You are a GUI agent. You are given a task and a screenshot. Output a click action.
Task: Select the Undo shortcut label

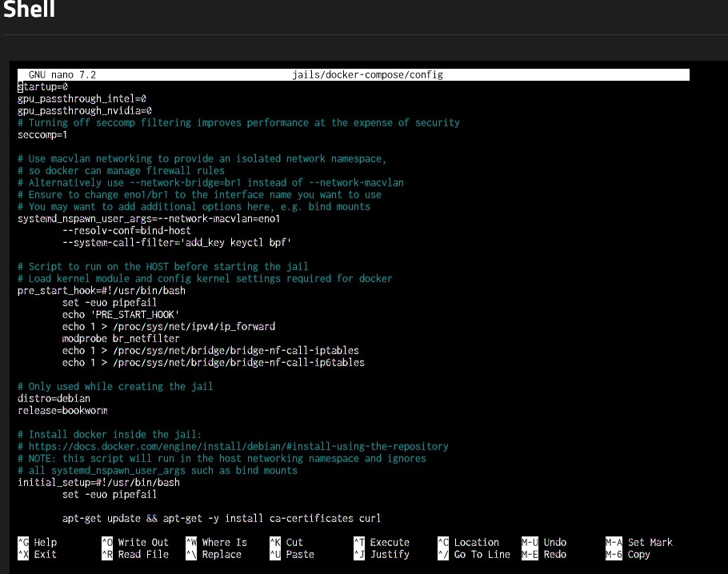click(554, 542)
